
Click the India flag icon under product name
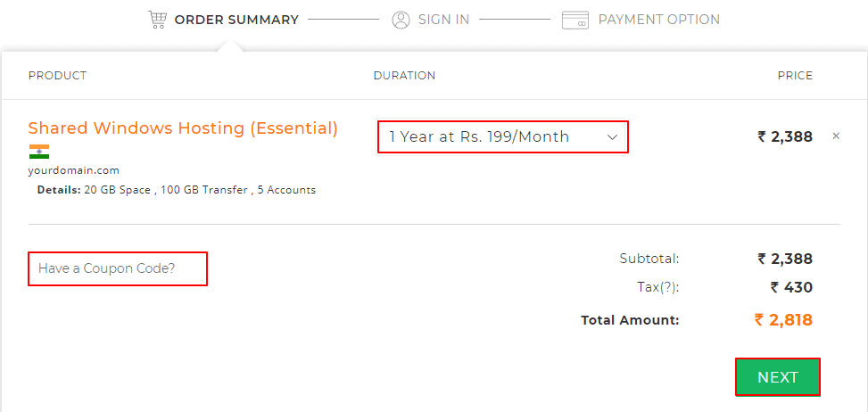pos(38,152)
